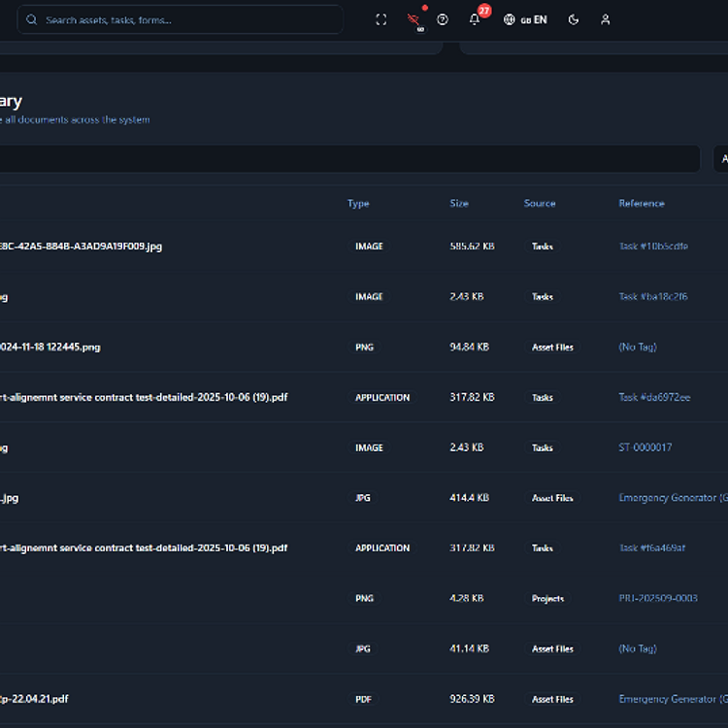
Task: Click JPG type badge in 41.14 KB row
Action: [363, 648]
